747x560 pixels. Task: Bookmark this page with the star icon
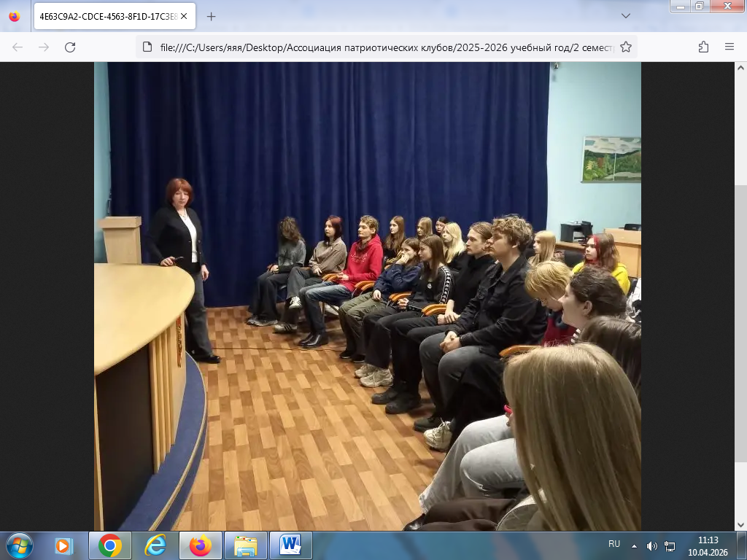[625, 47]
